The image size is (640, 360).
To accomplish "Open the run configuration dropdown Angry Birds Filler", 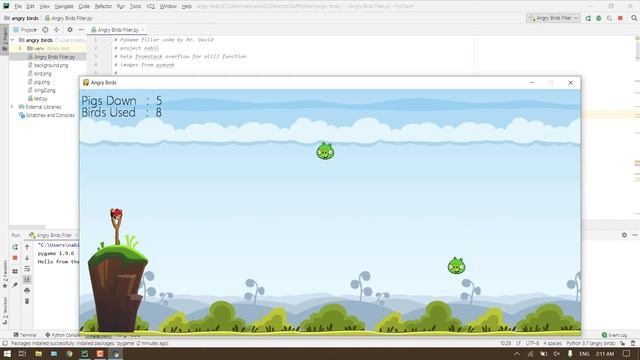I will point(553,18).
